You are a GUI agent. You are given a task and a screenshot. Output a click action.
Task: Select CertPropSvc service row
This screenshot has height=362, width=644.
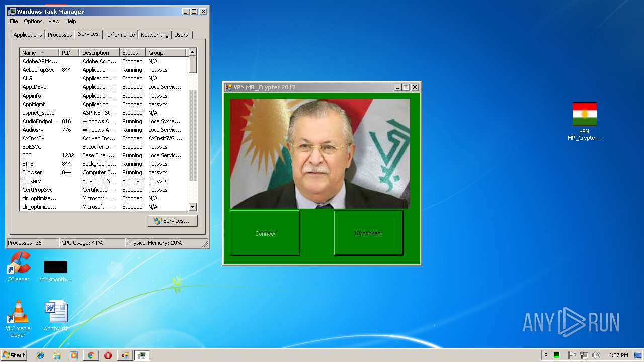[104, 190]
